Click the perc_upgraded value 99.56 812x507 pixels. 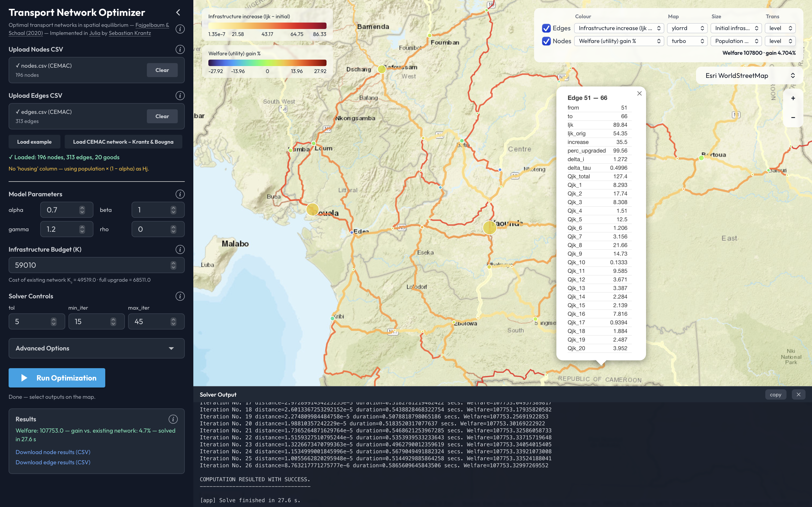pyautogui.click(x=620, y=151)
